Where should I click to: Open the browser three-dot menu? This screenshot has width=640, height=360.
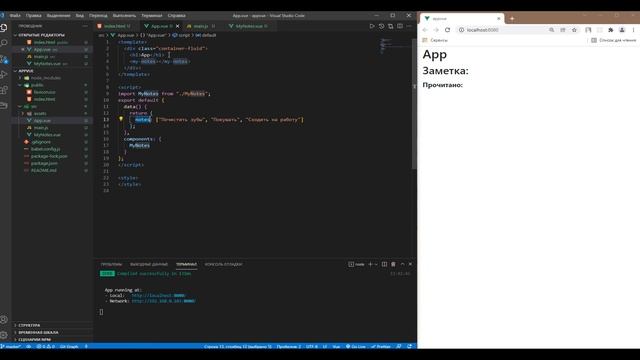tap(633, 30)
